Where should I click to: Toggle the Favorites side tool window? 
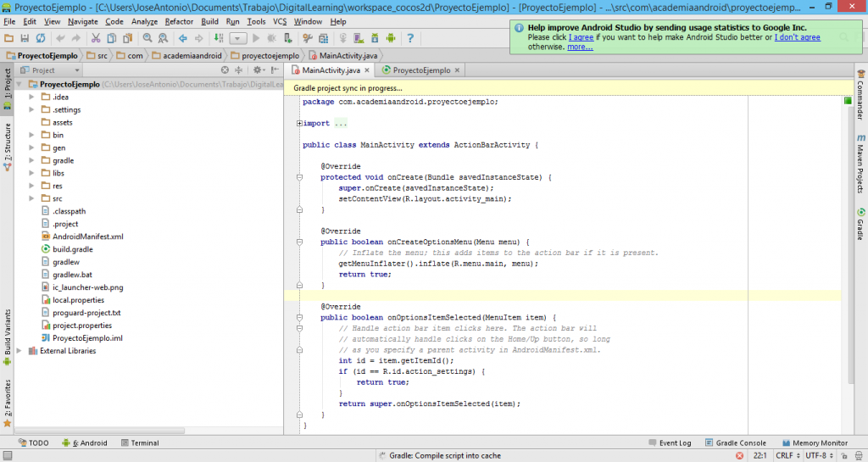[x=7, y=403]
